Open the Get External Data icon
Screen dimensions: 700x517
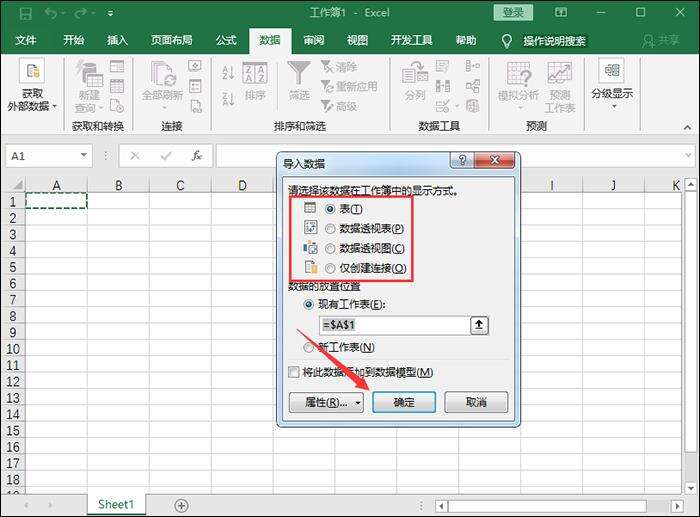coord(32,71)
